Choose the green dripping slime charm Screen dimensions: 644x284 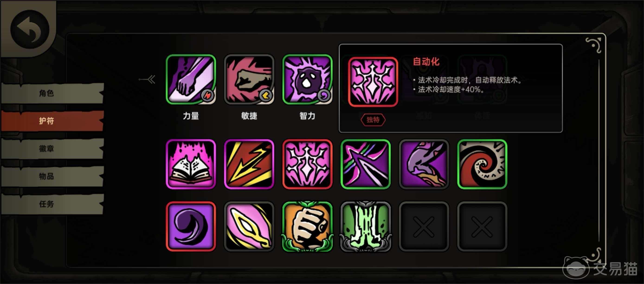(366, 226)
